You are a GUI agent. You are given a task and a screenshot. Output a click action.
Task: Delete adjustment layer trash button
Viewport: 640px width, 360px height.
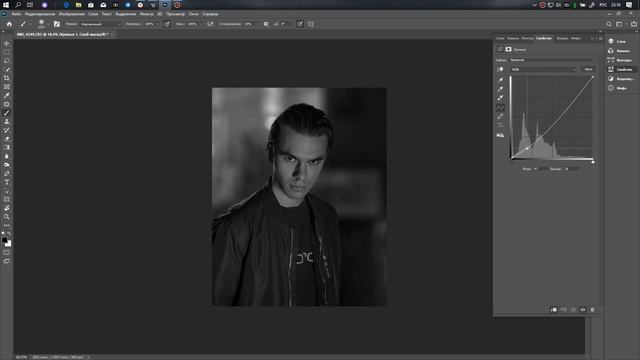(x=592, y=310)
